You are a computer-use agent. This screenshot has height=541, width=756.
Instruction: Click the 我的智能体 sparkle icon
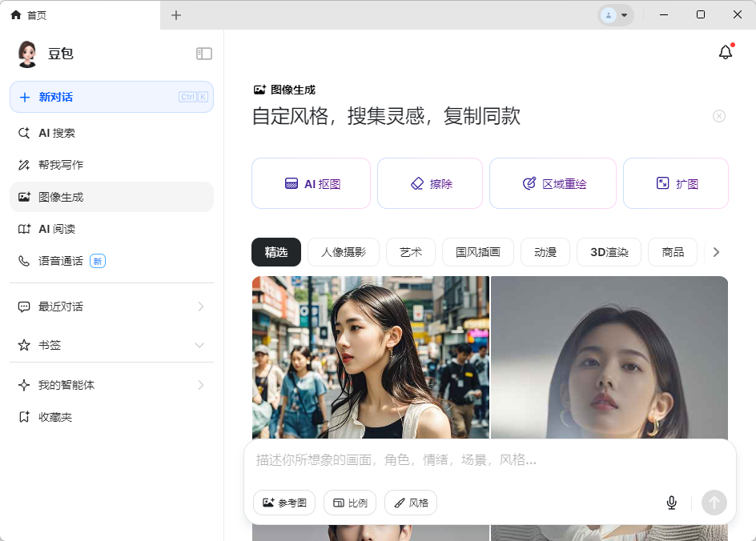[x=24, y=385]
